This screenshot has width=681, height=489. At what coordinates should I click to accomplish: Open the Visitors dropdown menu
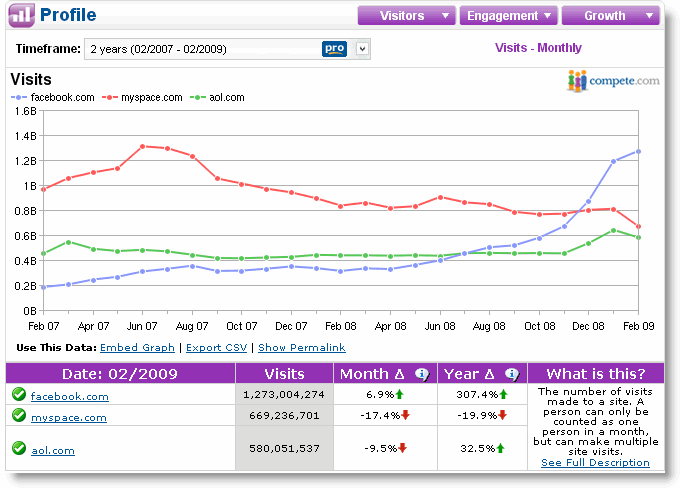point(407,16)
